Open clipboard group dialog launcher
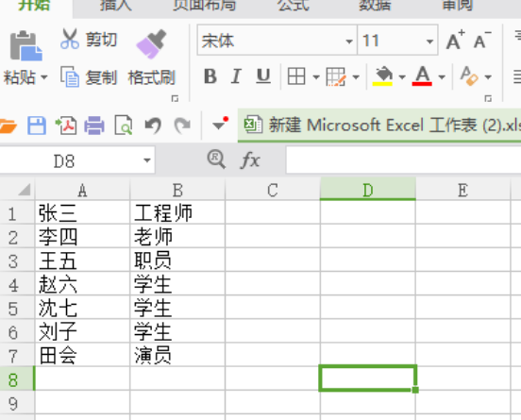The image size is (521, 420). 175,99
